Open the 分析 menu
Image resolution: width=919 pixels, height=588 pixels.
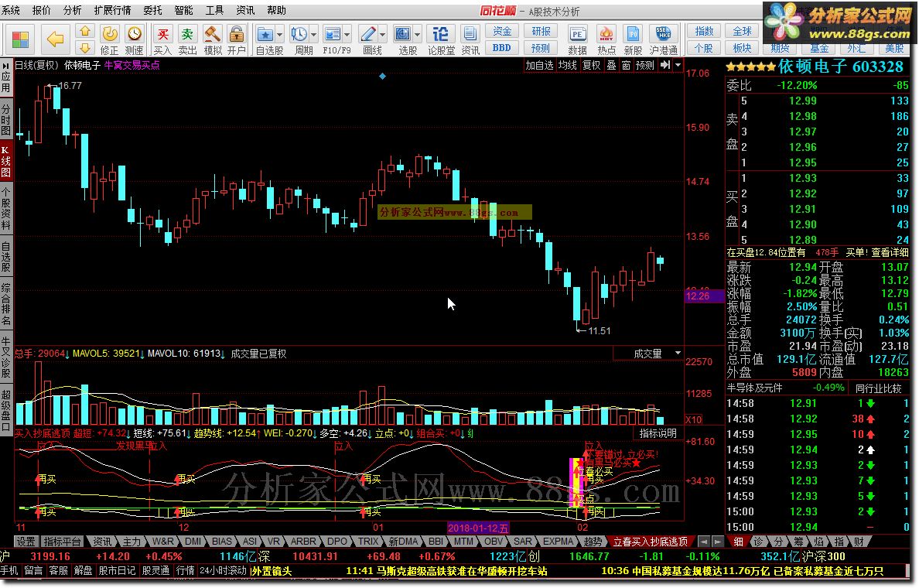[x=72, y=10]
